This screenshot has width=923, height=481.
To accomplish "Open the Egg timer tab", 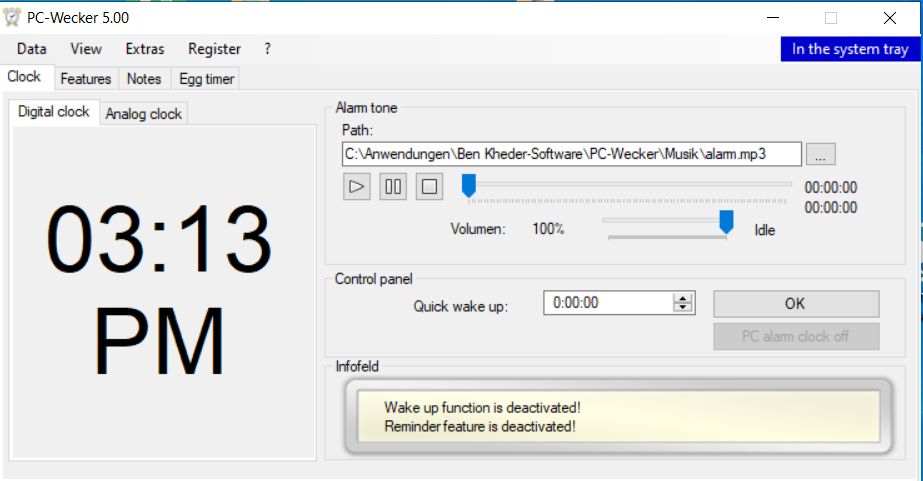I will (207, 79).
